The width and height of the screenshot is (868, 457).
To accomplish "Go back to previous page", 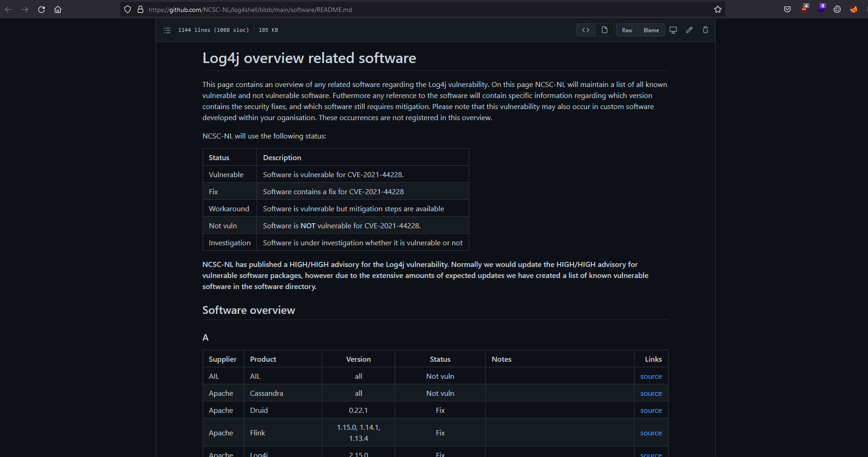I will pyautogui.click(x=8, y=9).
